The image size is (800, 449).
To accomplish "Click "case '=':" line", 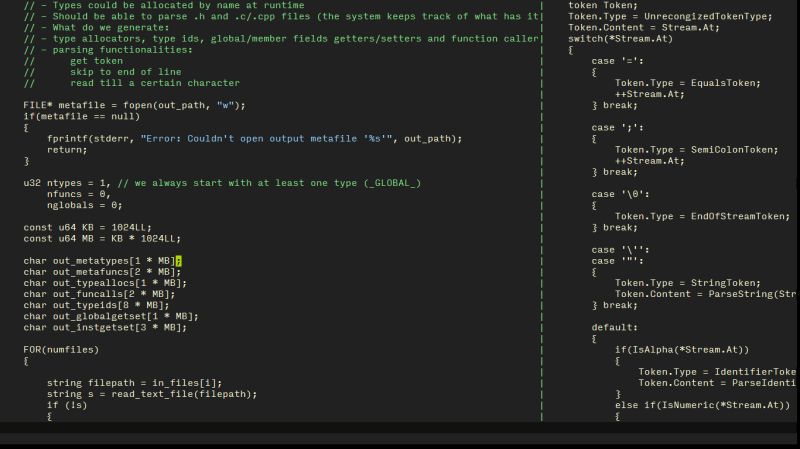I will coord(617,61).
